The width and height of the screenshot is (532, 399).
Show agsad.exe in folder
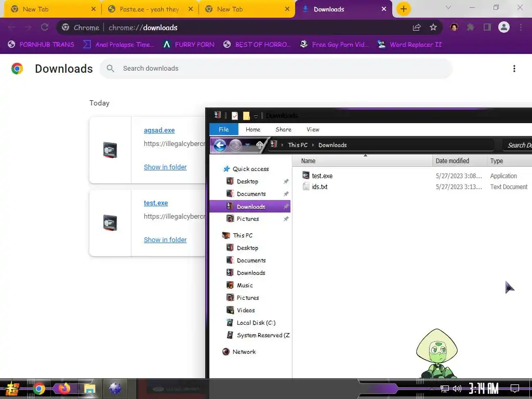[165, 167]
